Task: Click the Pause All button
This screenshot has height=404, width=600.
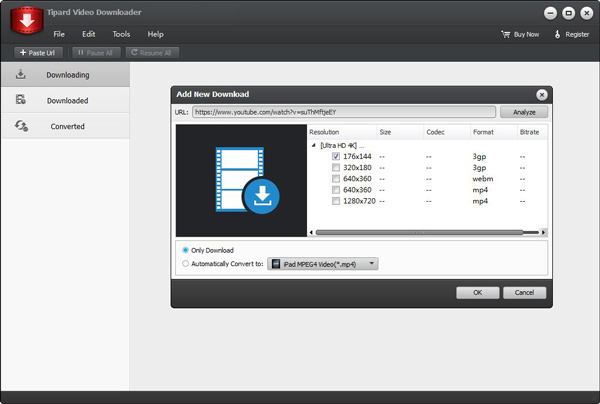Action: pyautogui.click(x=96, y=52)
